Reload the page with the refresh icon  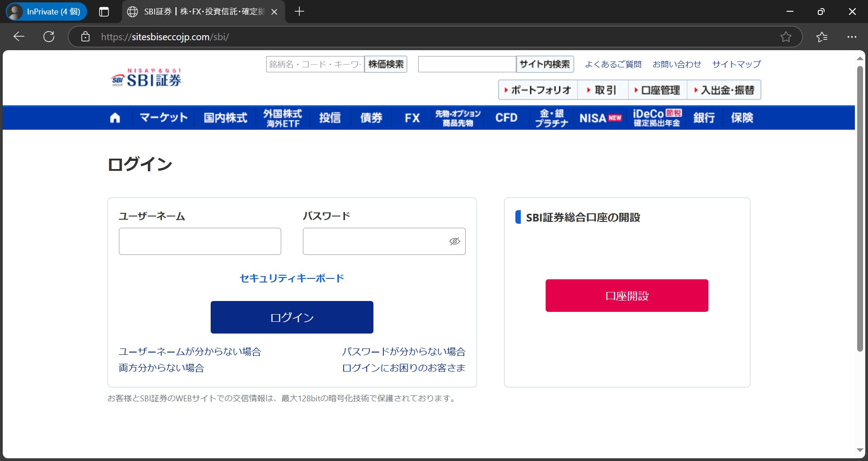click(x=49, y=37)
